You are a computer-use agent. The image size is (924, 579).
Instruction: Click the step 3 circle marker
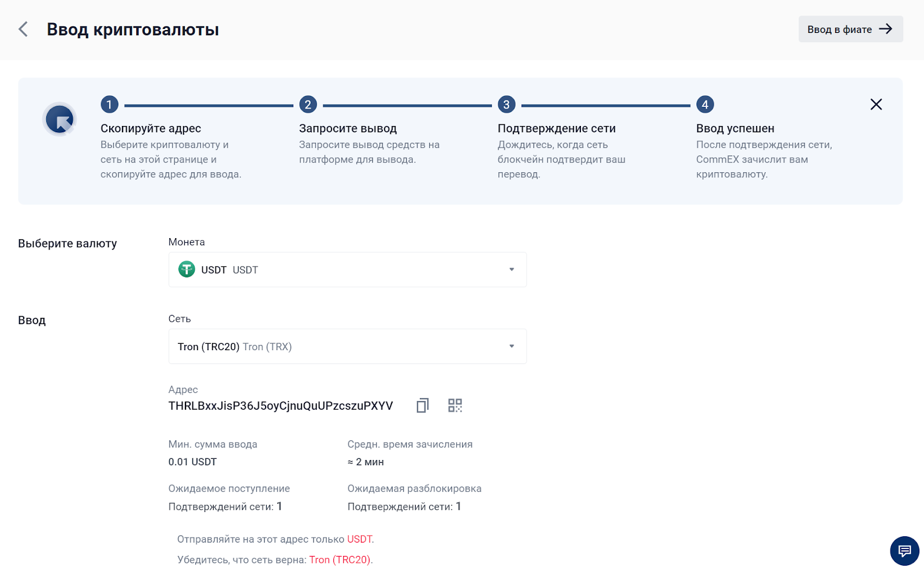pos(506,105)
